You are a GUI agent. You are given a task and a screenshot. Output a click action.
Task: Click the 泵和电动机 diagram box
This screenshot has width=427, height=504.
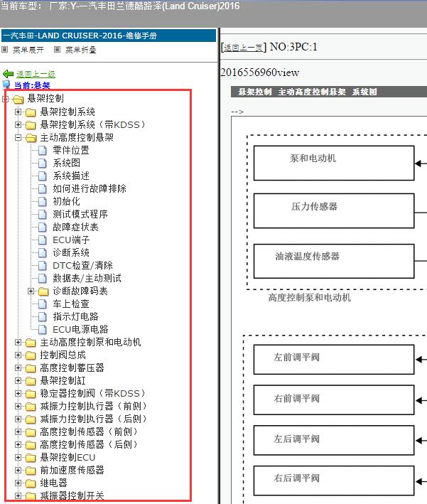pyautogui.click(x=334, y=163)
